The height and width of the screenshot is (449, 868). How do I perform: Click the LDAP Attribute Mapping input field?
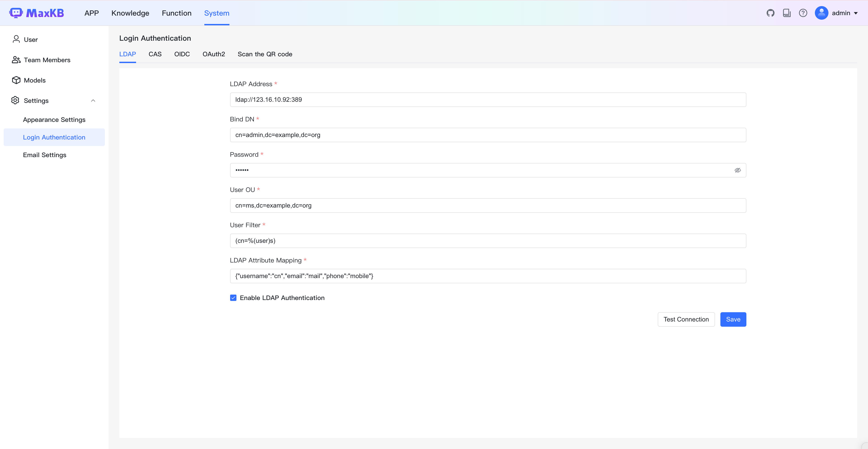click(488, 276)
